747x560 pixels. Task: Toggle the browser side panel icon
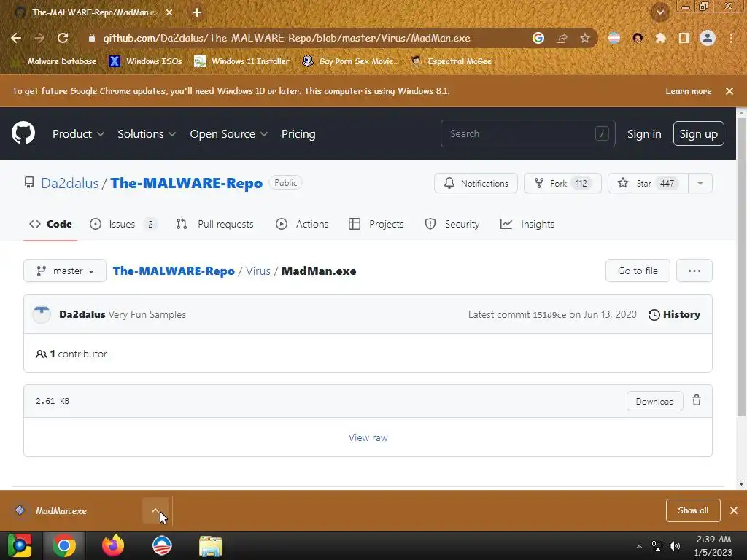click(684, 38)
